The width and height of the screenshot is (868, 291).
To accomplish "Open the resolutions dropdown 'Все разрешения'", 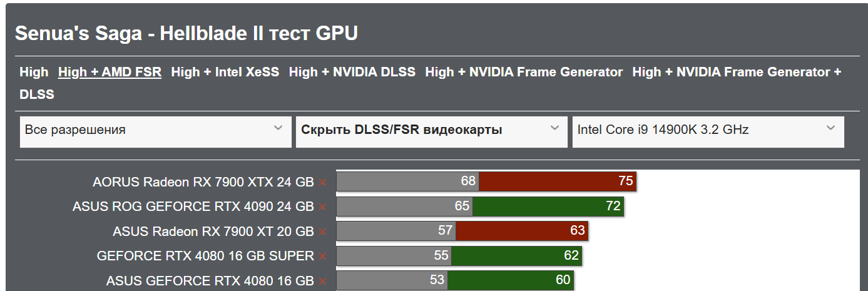I will (x=155, y=130).
